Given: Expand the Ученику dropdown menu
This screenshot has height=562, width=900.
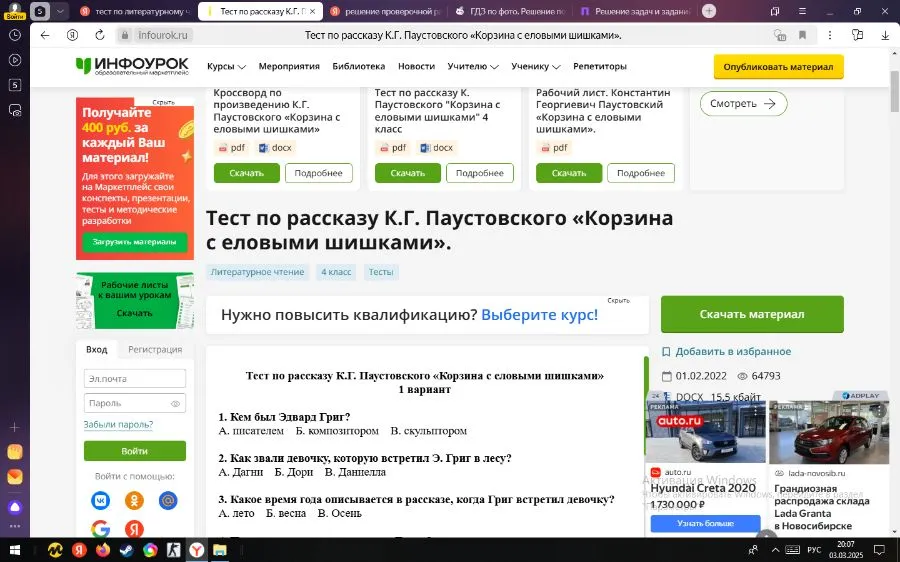Looking at the screenshot, I should 536,67.
